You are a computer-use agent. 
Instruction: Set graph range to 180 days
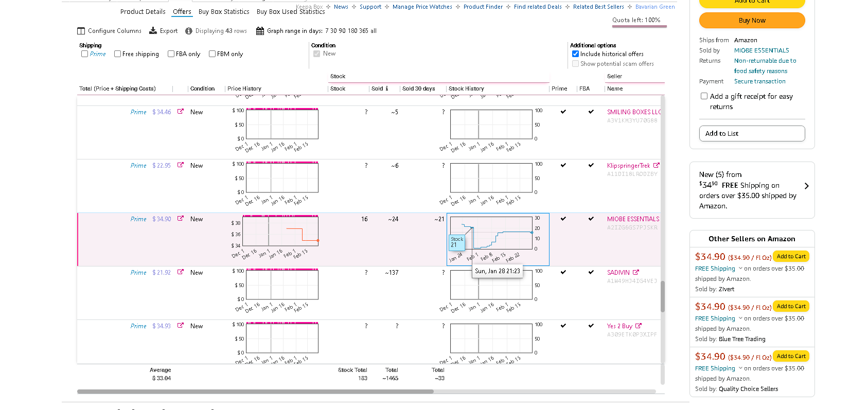pyautogui.click(x=352, y=31)
